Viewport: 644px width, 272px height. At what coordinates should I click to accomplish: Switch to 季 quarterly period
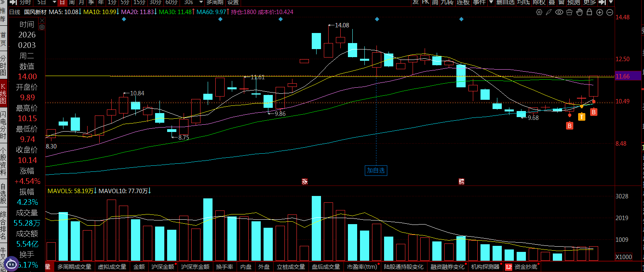point(91,2)
